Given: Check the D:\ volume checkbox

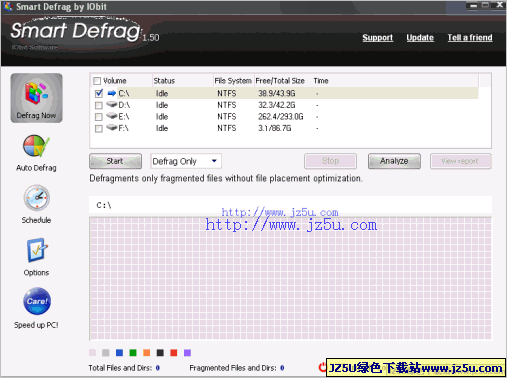Looking at the screenshot, I should point(99,105).
